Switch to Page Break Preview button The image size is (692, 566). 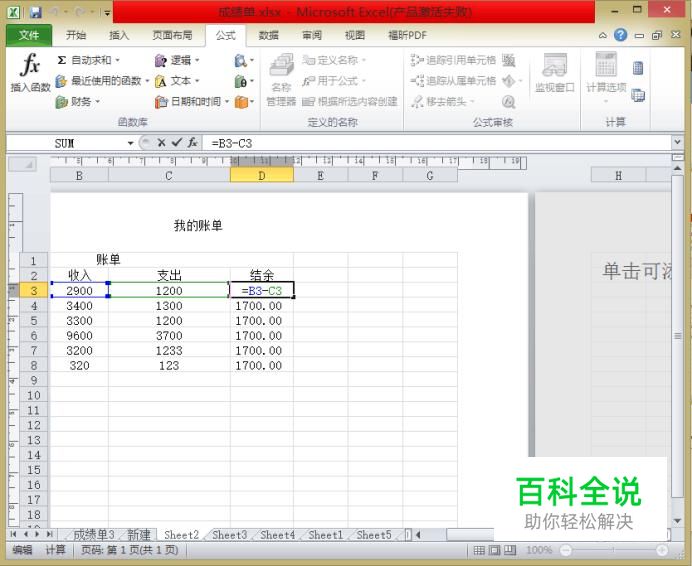pyautogui.click(x=510, y=550)
